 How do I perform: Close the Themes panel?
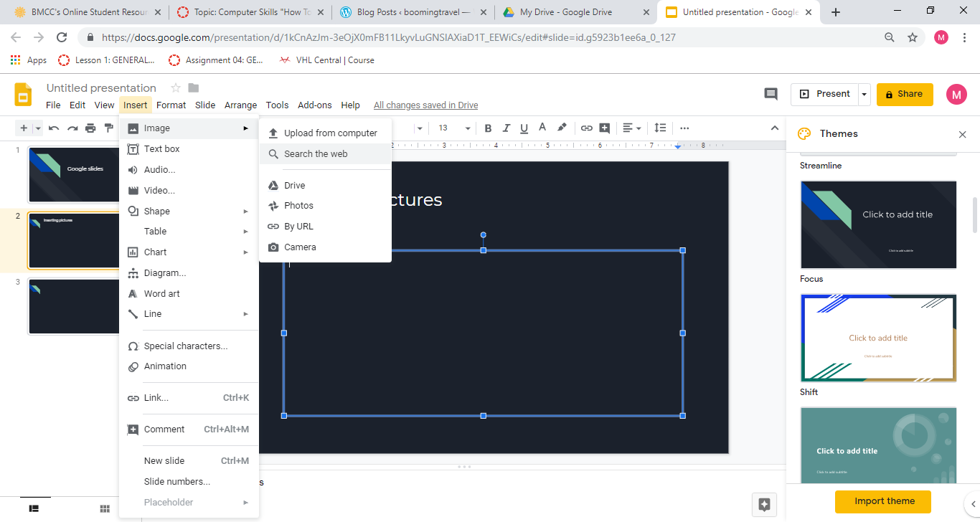coord(962,134)
